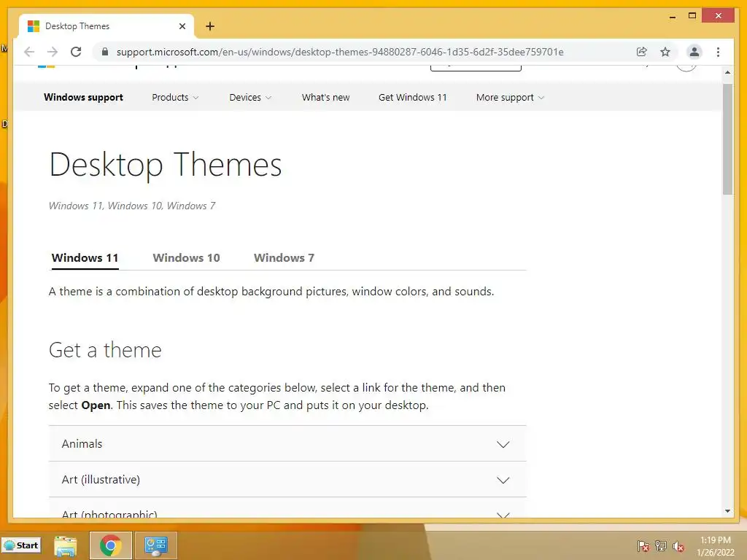Expand the Animals category
The width and height of the screenshot is (747, 560).
pyautogui.click(x=287, y=444)
